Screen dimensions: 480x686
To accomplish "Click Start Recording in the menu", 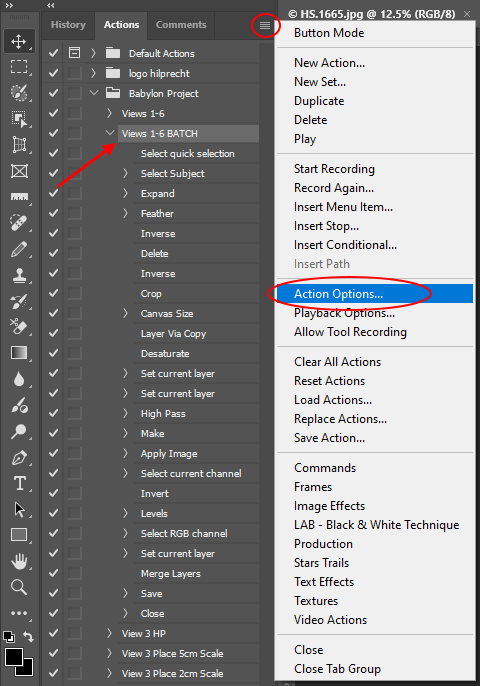I will point(334,169).
